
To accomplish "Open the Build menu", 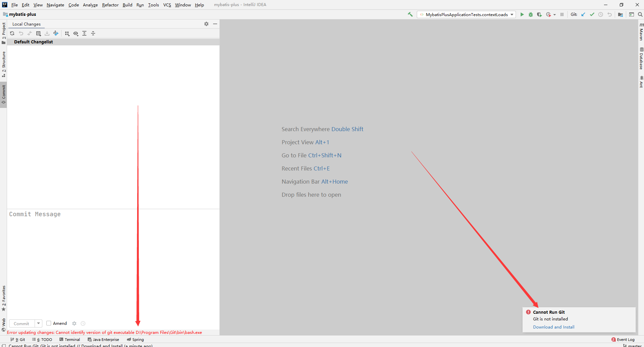I will tap(127, 5).
